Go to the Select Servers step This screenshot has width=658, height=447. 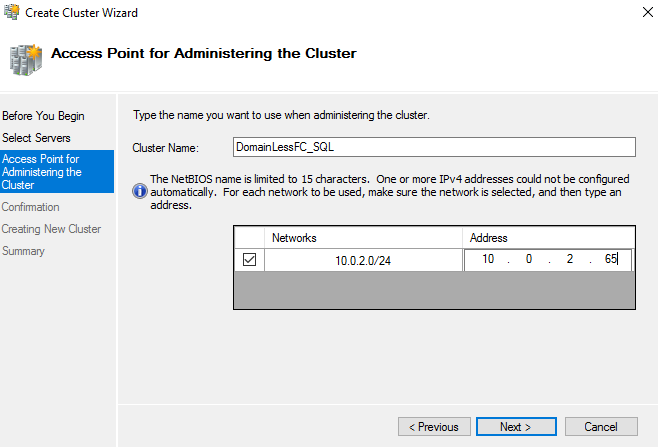pos(36,138)
